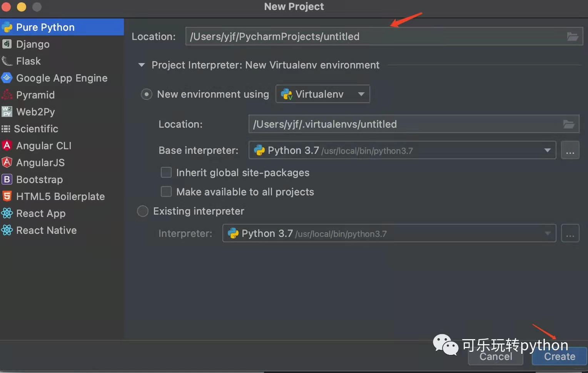Select Existing interpreter radio button
588x373 pixels.
143,211
